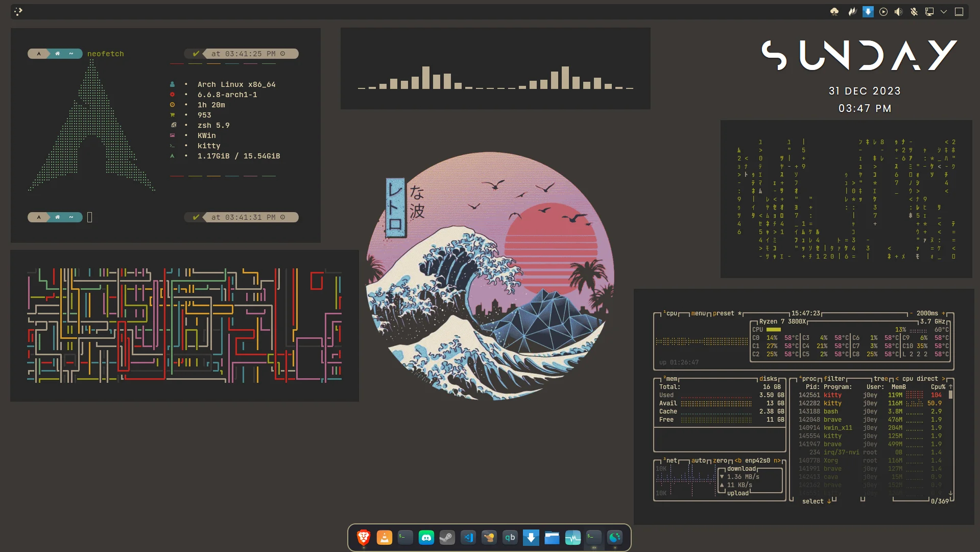Click select at the proc box bottom
The image size is (980, 552).
click(x=813, y=501)
